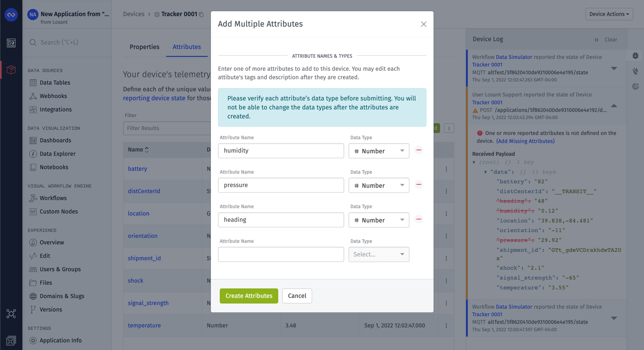644x350 pixels.
Task: Open the empty Data Type Select dropdown
Action: (379, 254)
